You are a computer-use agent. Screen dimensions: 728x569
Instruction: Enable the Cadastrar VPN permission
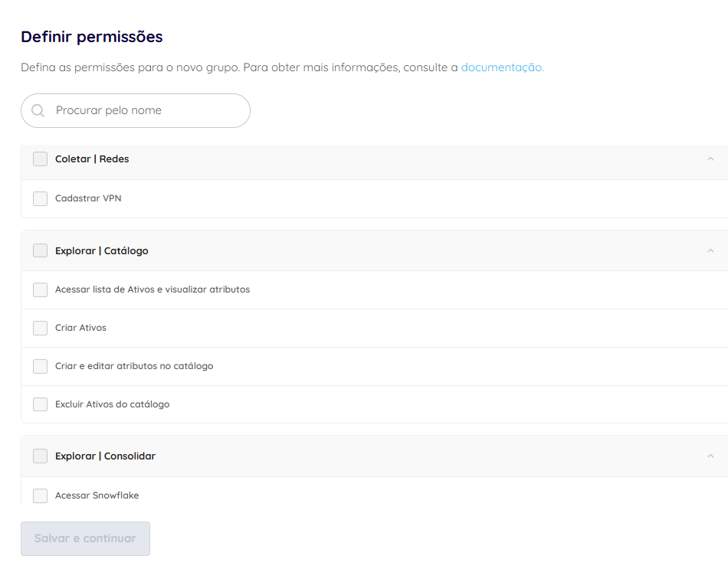pyautogui.click(x=41, y=198)
